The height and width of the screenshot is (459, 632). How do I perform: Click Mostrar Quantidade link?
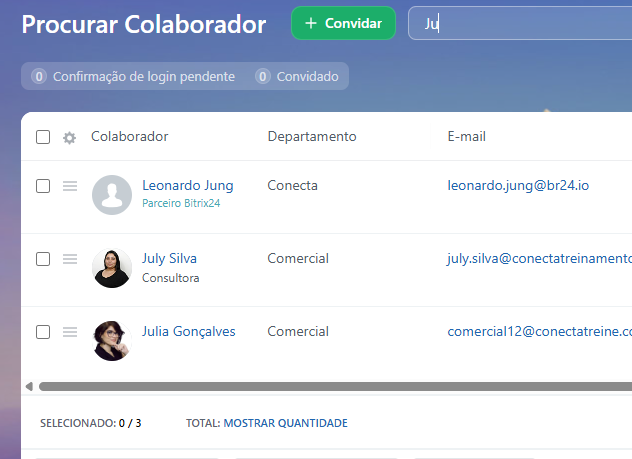pos(285,423)
